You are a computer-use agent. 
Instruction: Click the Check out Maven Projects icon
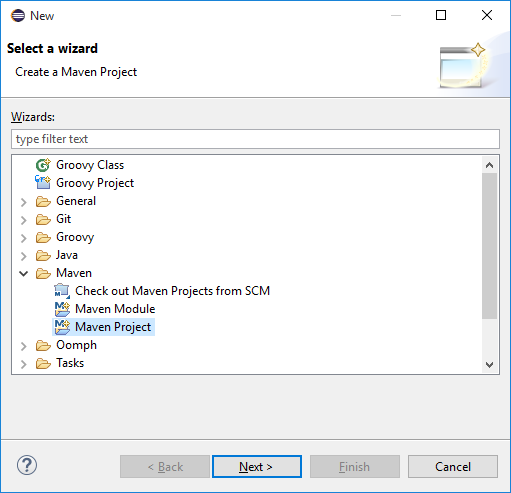click(x=62, y=291)
